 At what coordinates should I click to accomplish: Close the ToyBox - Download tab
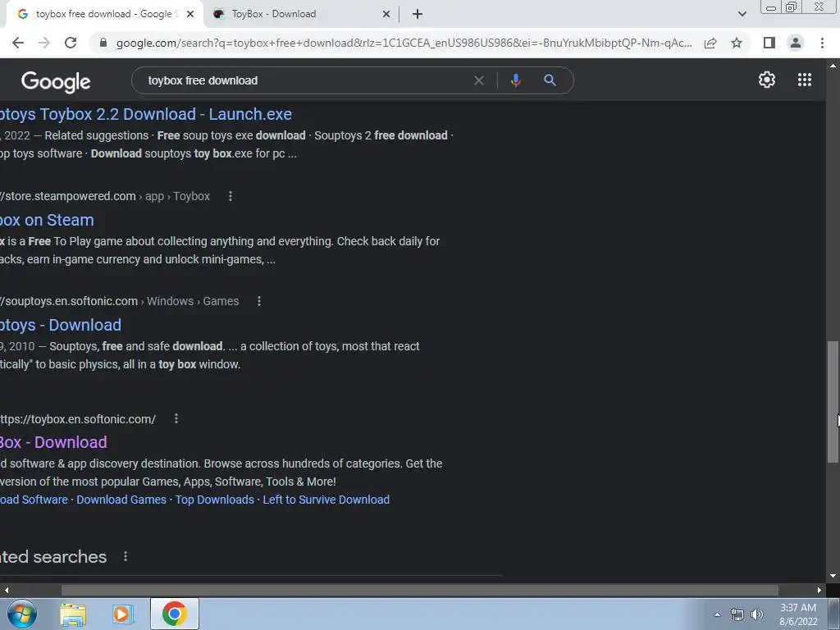[x=386, y=15]
